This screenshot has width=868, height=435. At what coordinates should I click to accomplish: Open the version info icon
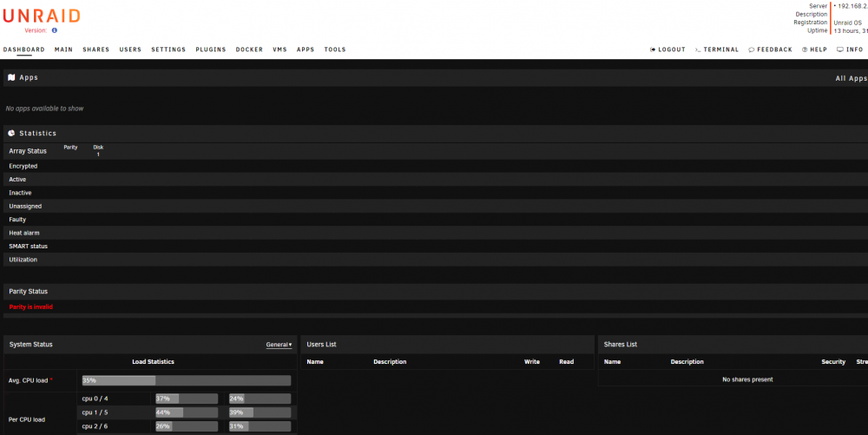pos(54,30)
